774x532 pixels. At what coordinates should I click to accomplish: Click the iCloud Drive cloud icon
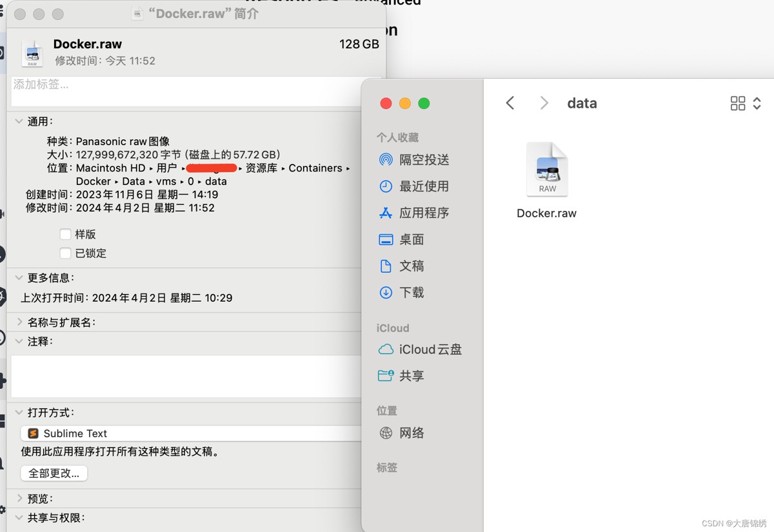click(x=386, y=350)
